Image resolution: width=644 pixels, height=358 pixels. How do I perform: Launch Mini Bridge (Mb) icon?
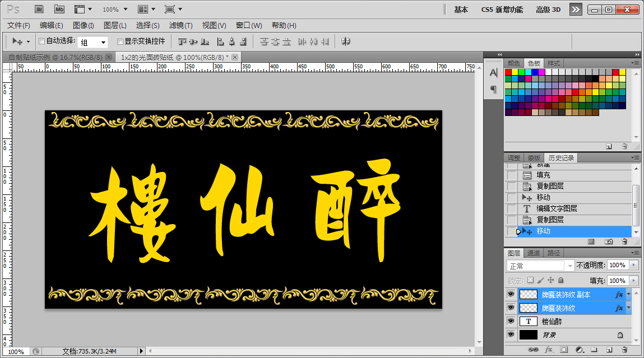coord(59,9)
